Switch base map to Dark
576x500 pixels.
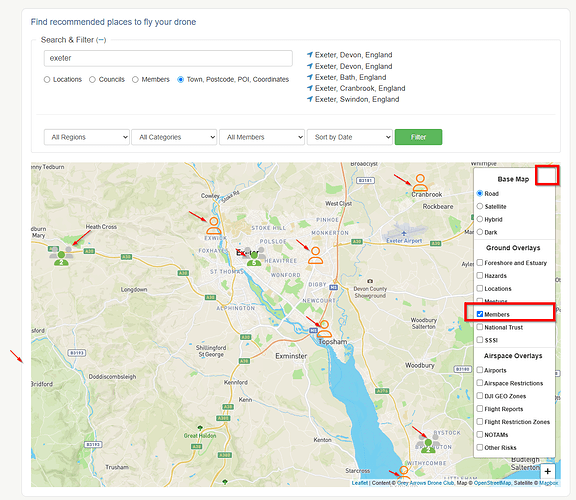(x=479, y=232)
